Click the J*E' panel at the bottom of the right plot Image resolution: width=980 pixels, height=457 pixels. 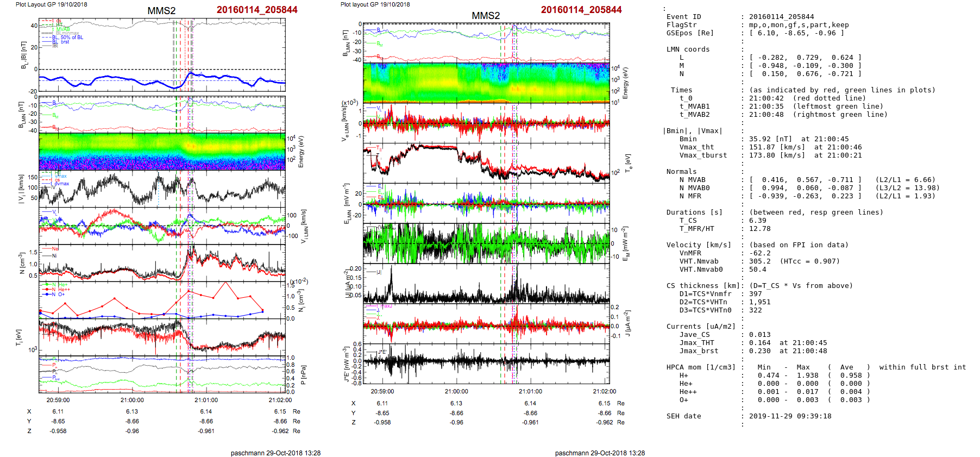tap(486, 364)
